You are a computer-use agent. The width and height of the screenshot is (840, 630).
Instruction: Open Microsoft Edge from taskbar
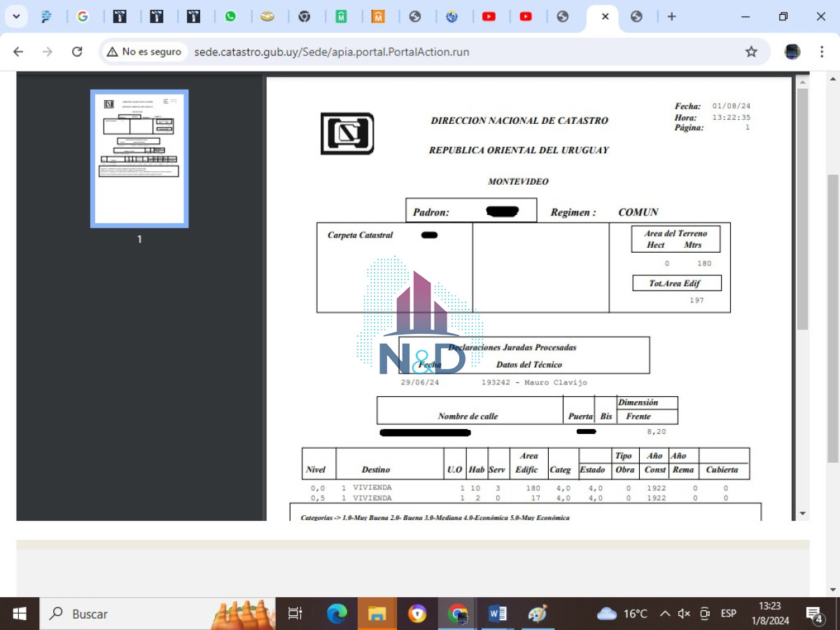[337, 614]
